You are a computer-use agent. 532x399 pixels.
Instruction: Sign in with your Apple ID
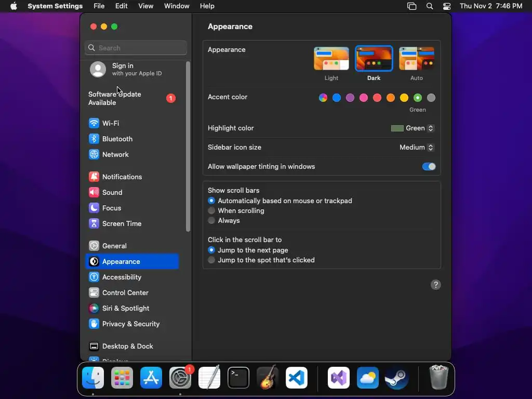[132, 69]
